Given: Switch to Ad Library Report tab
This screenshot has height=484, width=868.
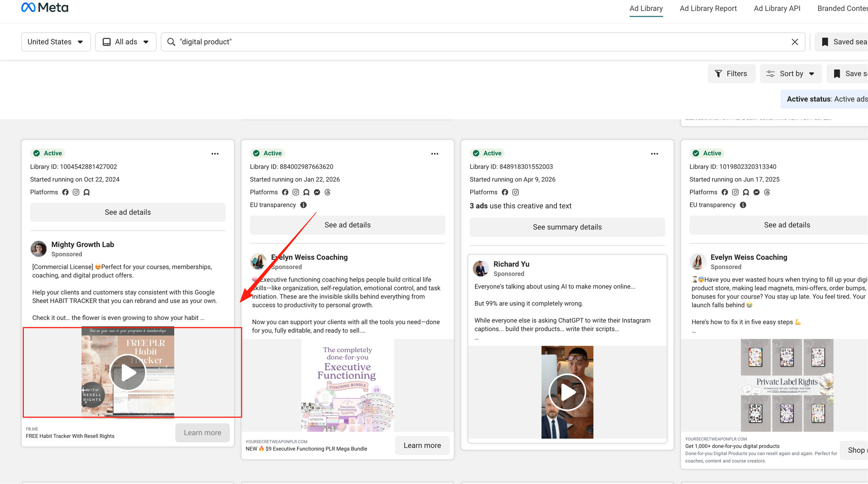Looking at the screenshot, I should [x=708, y=8].
